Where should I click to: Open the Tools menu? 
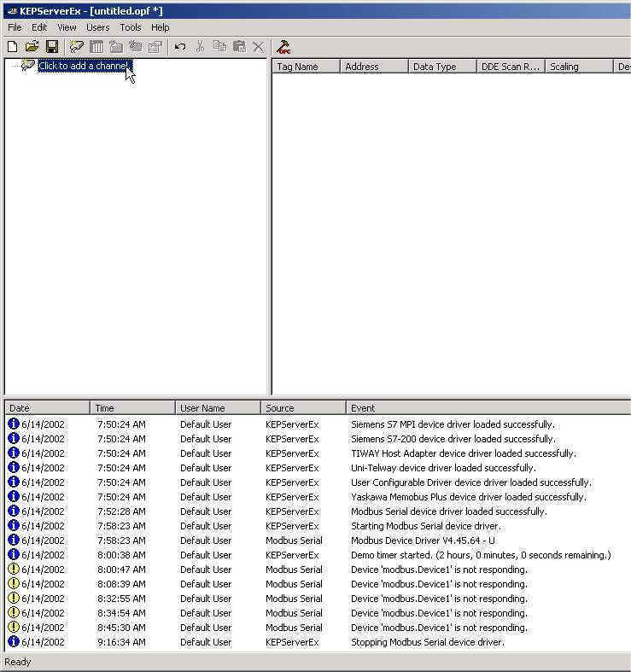pyautogui.click(x=131, y=27)
